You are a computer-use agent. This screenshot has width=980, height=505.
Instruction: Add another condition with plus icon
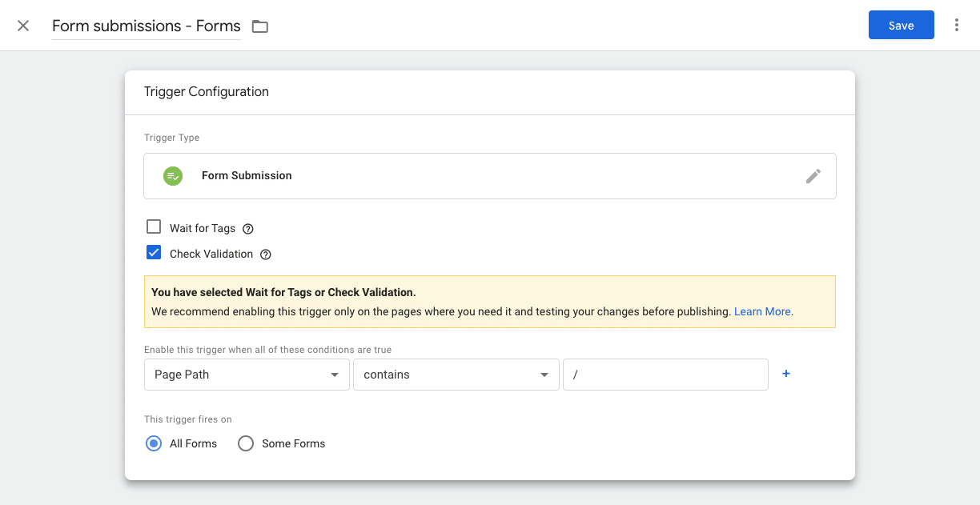786,374
